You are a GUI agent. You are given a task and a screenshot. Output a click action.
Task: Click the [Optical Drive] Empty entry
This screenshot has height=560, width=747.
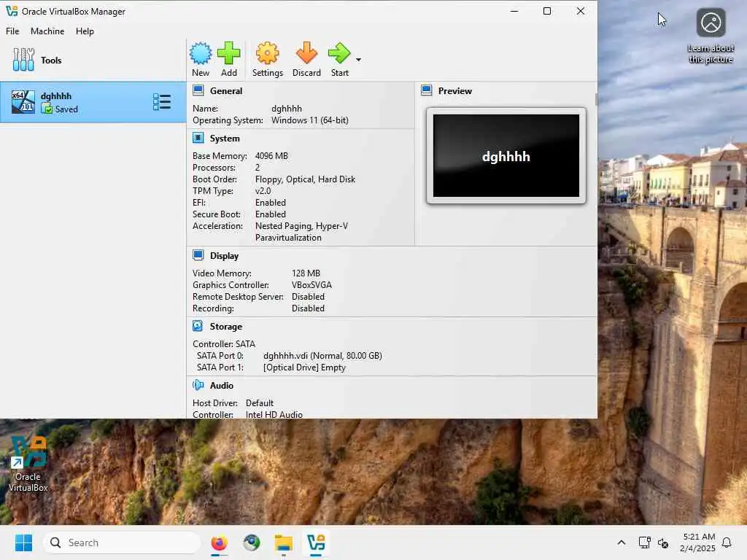tap(304, 367)
